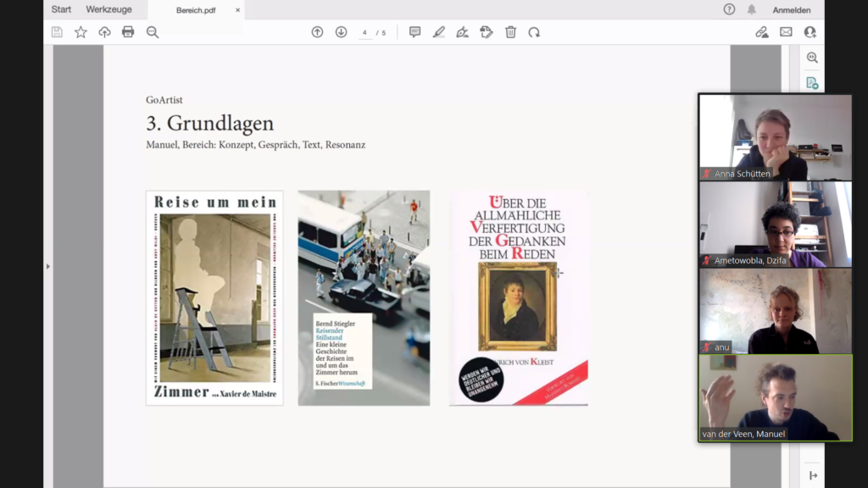Viewport: 868px width, 488px height.
Task: Print the document using the printer icon
Action: tap(128, 32)
